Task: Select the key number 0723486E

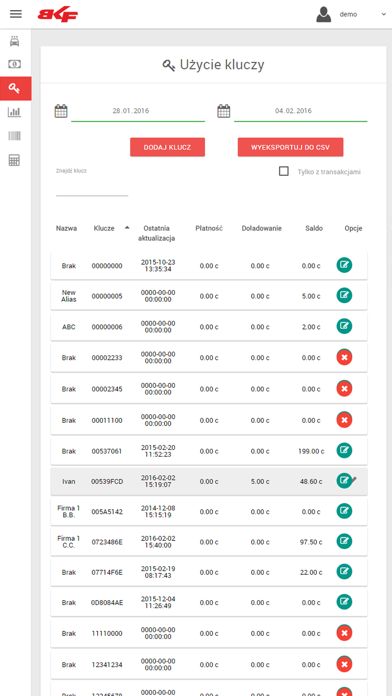Action: click(x=107, y=542)
